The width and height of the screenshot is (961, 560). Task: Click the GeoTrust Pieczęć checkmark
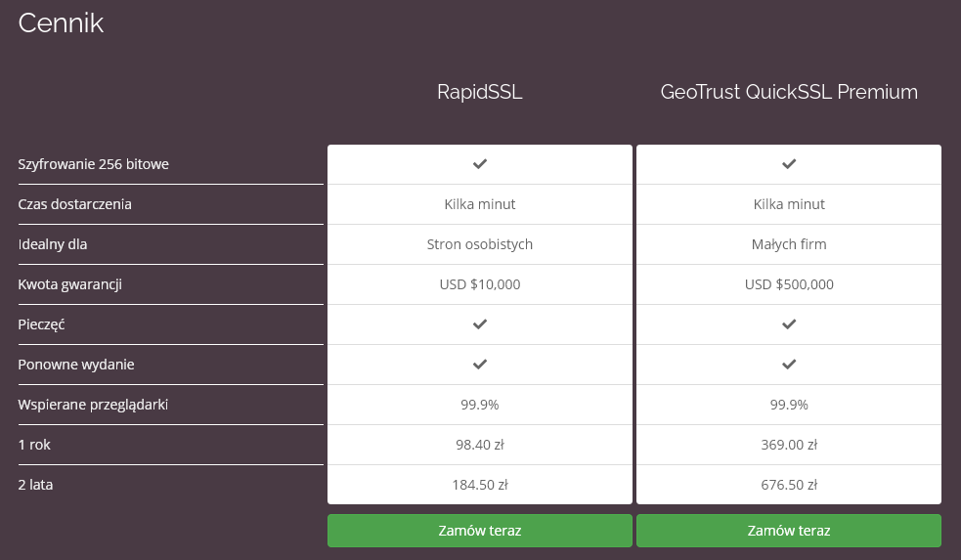[x=789, y=324]
